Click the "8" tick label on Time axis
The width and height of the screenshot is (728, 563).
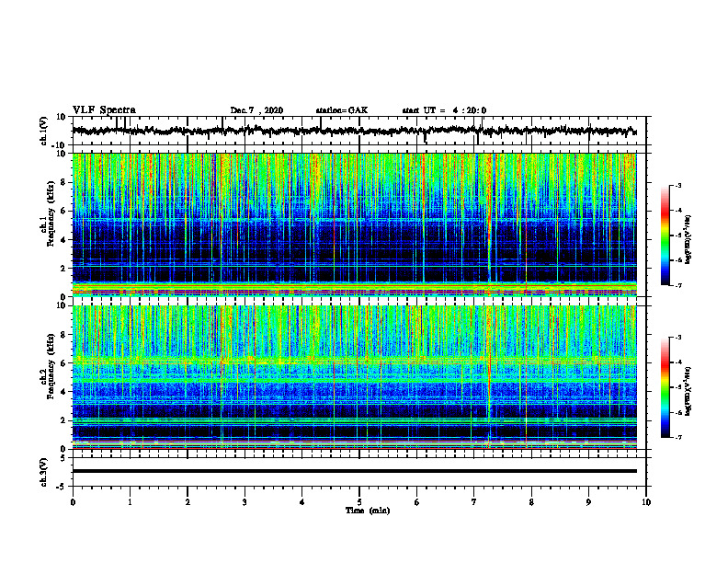point(531,502)
